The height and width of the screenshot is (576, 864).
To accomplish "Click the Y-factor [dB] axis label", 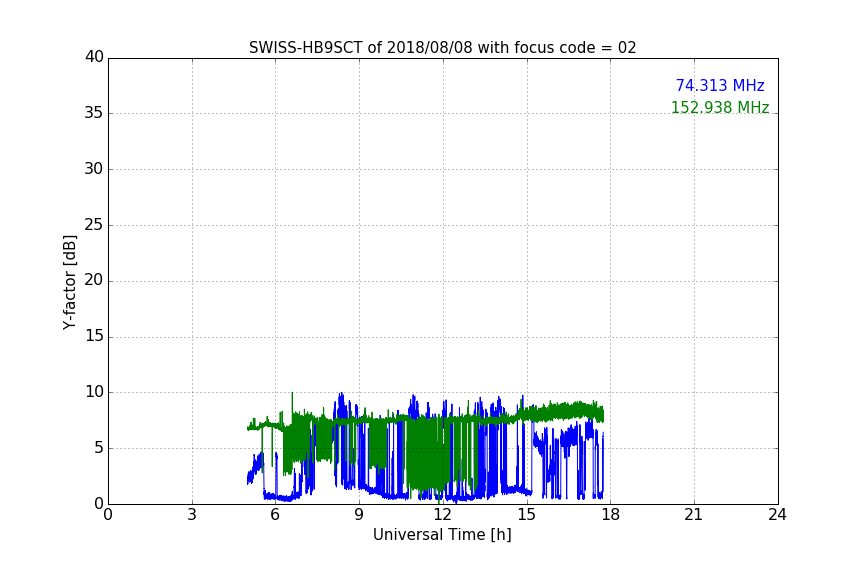I will pyautogui.click(x=69, y=282).
